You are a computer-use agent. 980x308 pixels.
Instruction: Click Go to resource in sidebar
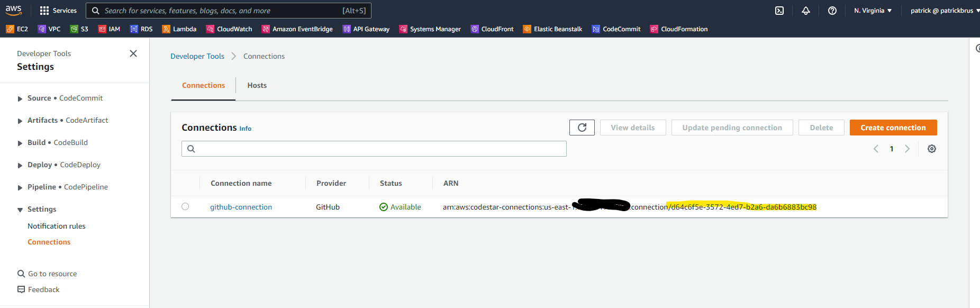pyautogui.click(x=47, y=274)
